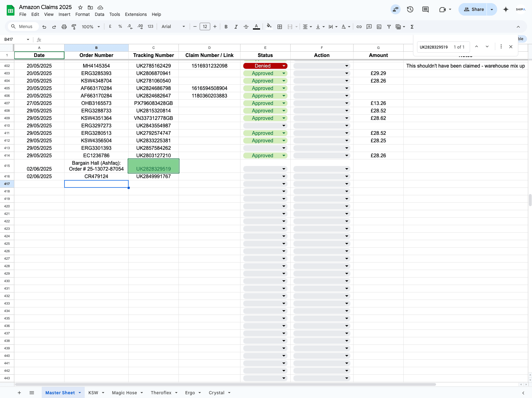The height and width of the screenshot is (398, 532).
Task: Open the fill colour bucket
Action: (269, 27)
